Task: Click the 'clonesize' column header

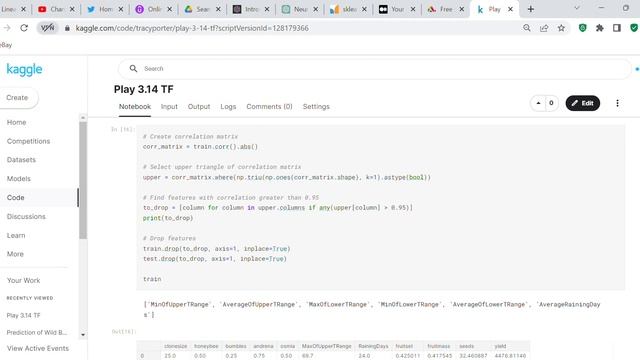Action: (176, 346)
